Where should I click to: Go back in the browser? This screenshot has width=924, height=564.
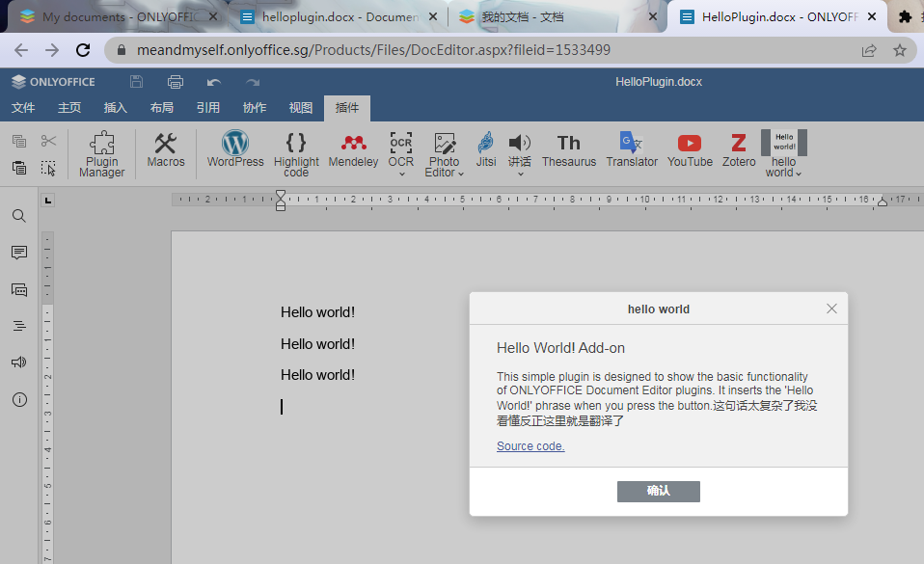(21, 50)
